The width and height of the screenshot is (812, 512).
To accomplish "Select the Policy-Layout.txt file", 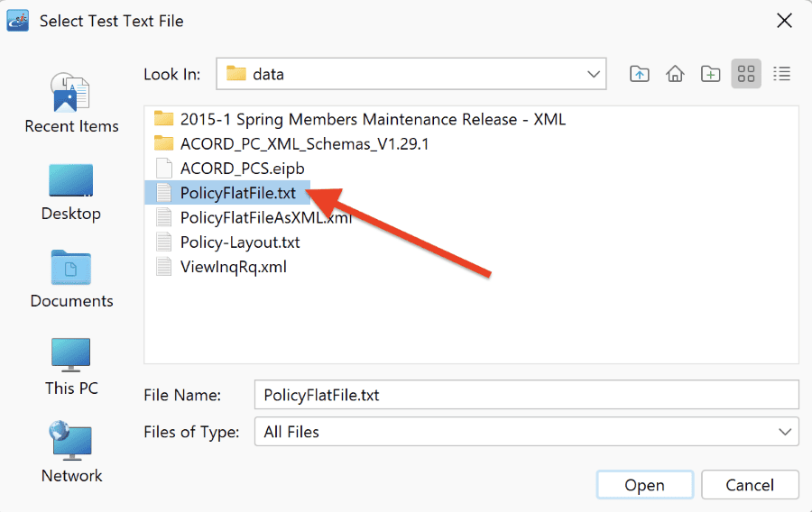I will pyautogui.click(x=228, y=242).
